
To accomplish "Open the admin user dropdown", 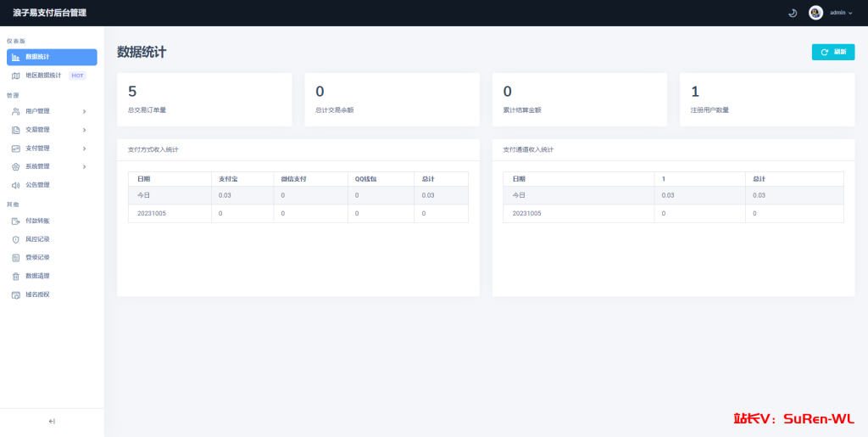I will 841,13.
